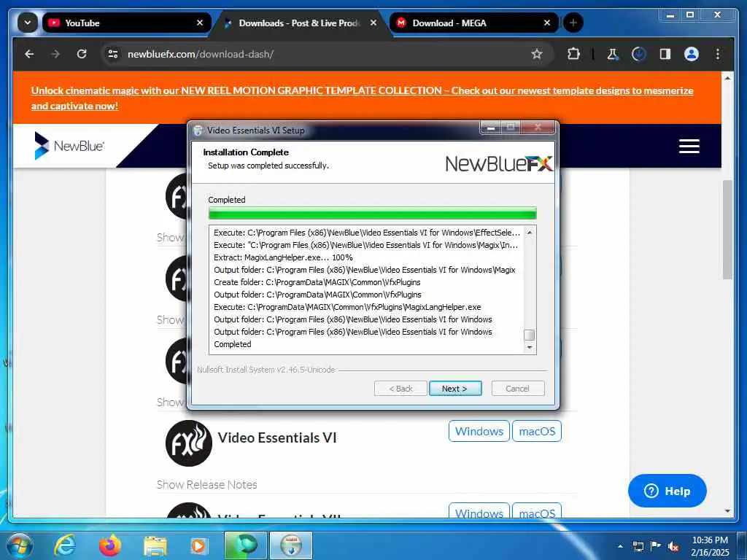The height and width of the screenshot is (560, 747).
Task: Launch Internet Explorer from taskbar
Action: click(64, 545)
